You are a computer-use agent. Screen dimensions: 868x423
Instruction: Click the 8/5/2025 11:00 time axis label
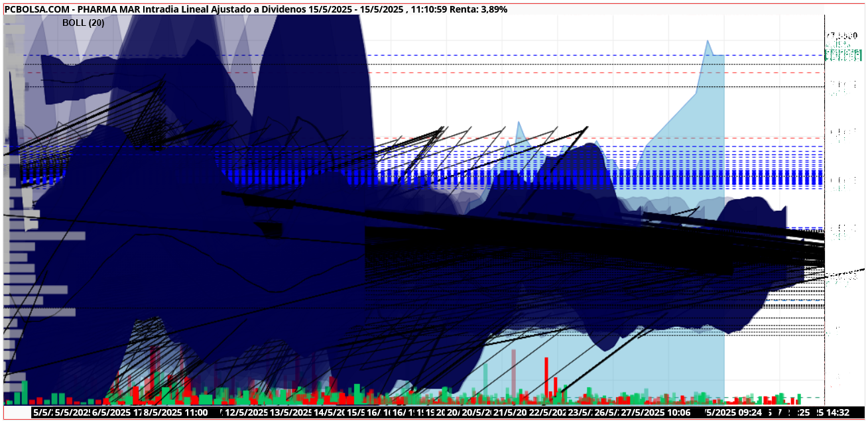point(175,412)
